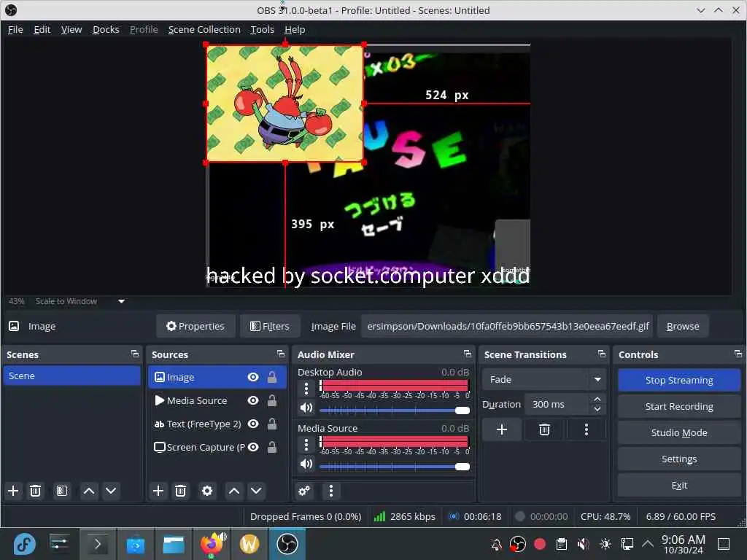Open advanced audio properties gears icon
Image resolution: width=747 pixels, height=560 pixels.
pyautogui.click(x=304, y=491)
